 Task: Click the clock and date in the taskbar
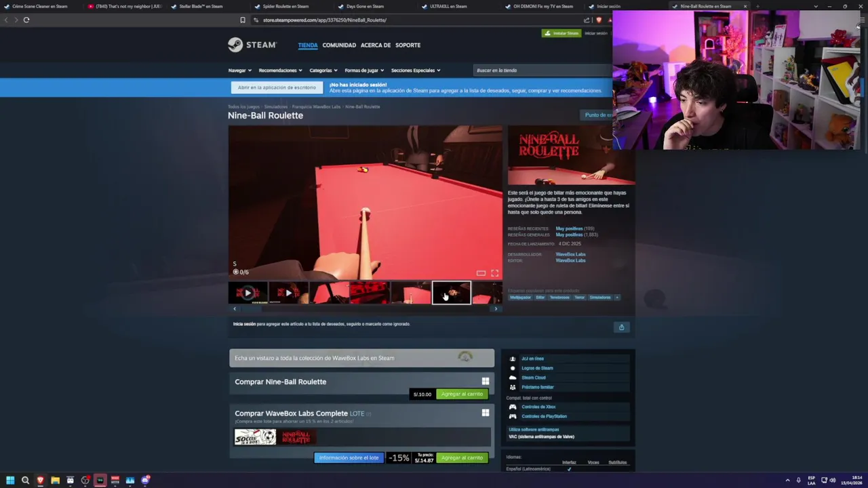click(852, 481)
